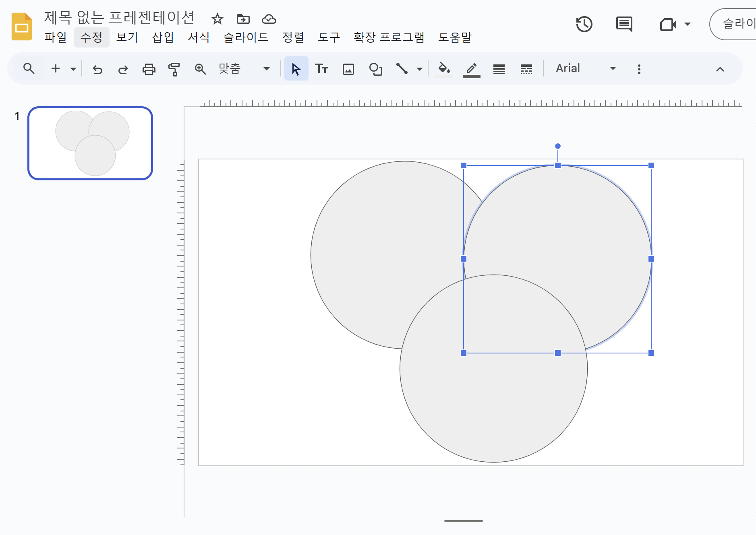Open the comments panel icon
The height and width of the screenshot is (535, 756).
[624, 24]
